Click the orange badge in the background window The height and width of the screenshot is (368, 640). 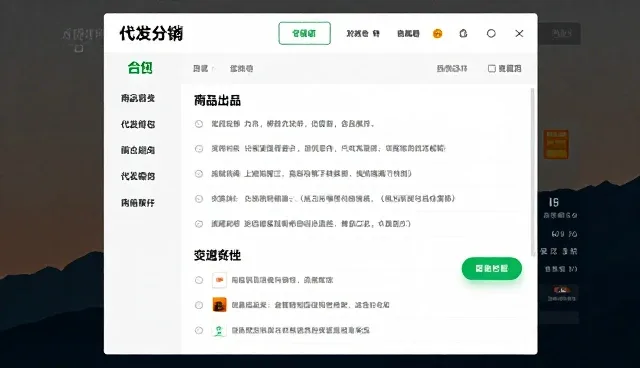point(556,144)
